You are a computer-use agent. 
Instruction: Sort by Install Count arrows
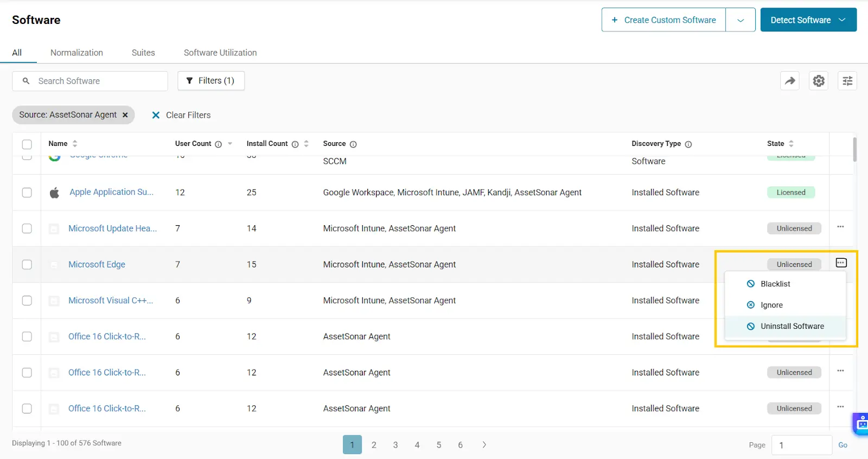click(307, 144)
